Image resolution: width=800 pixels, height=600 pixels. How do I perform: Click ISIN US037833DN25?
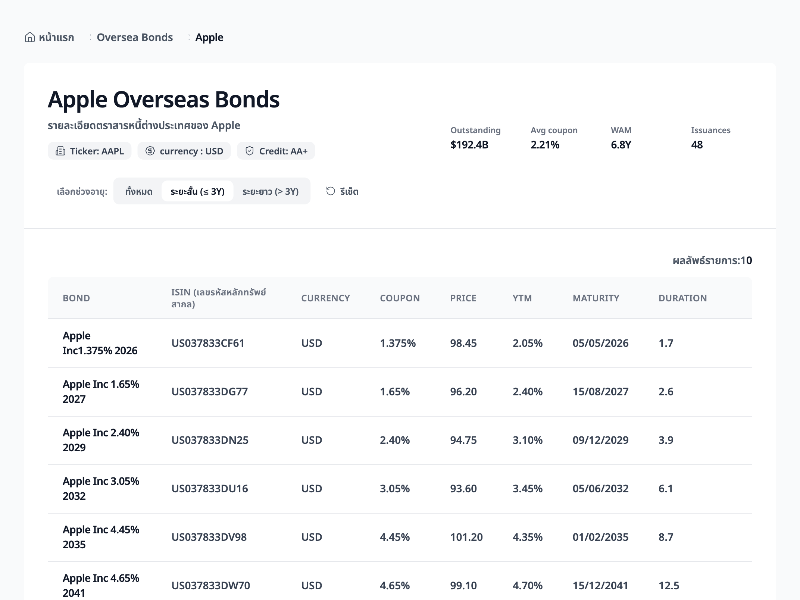pyautogui.click(x=210, y=440)
